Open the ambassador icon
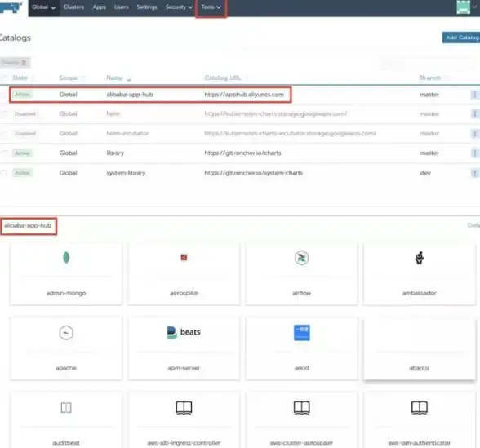 tap(419, 258)
